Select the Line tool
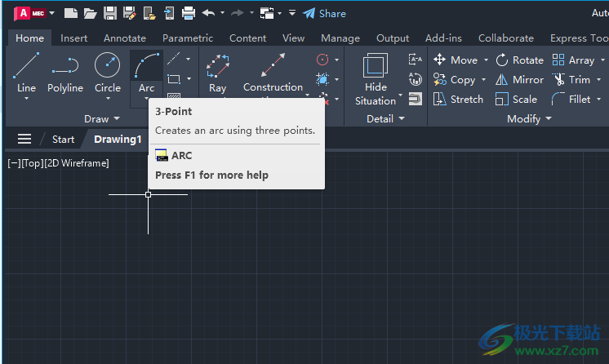Screen dimensions: 609x364 point(26,73)
